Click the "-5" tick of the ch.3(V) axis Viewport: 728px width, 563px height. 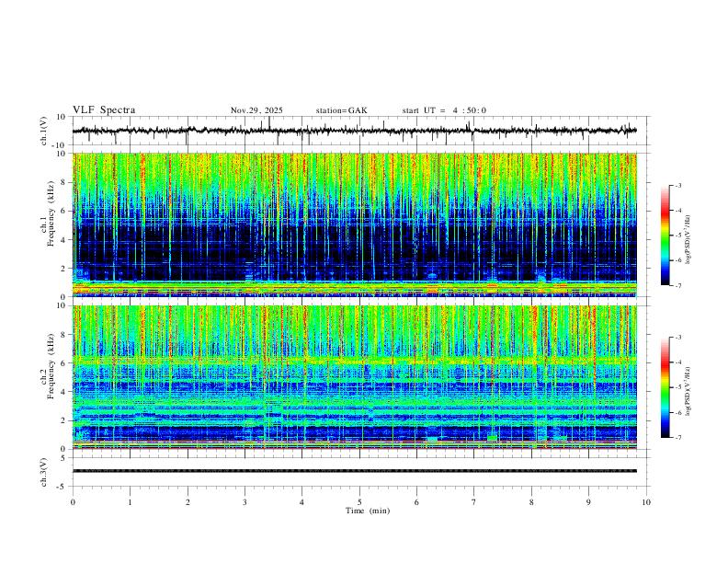[63, 487]
